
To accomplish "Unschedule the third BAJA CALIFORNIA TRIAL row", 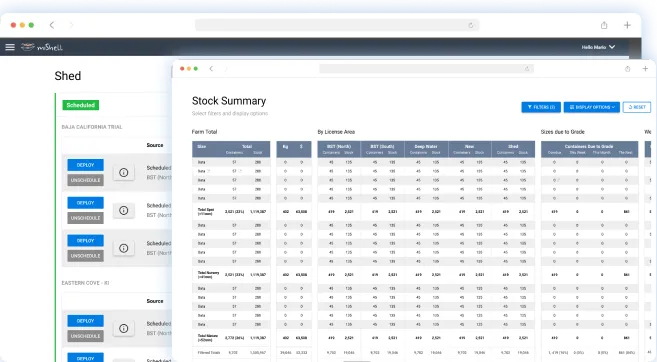I will [85, 256].
